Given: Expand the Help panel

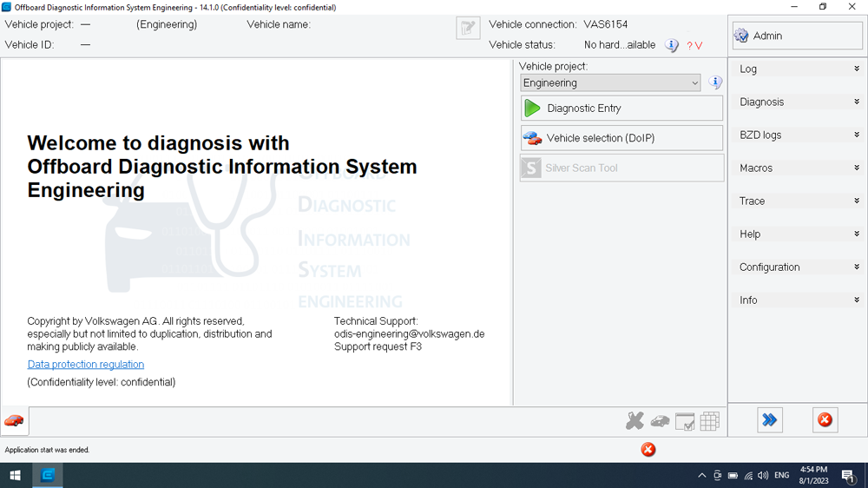Looking at the screenshot, I should pyautogui.click(x=797, y=234).
